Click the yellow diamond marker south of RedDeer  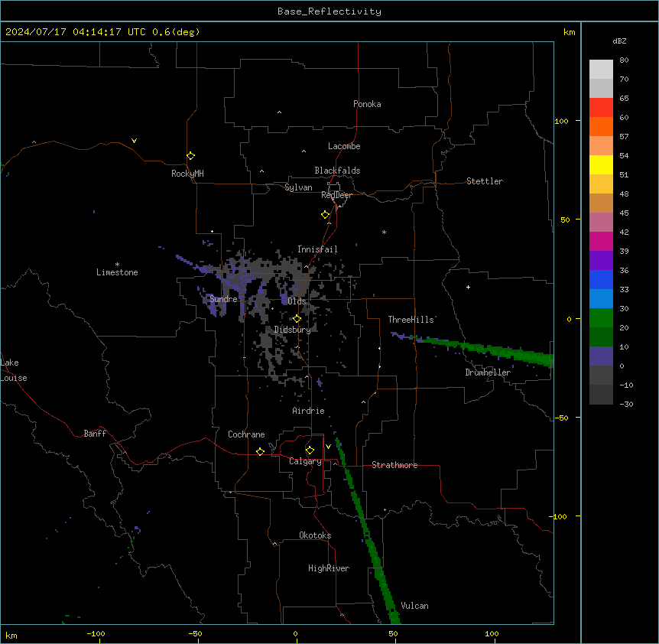(326, 215)
